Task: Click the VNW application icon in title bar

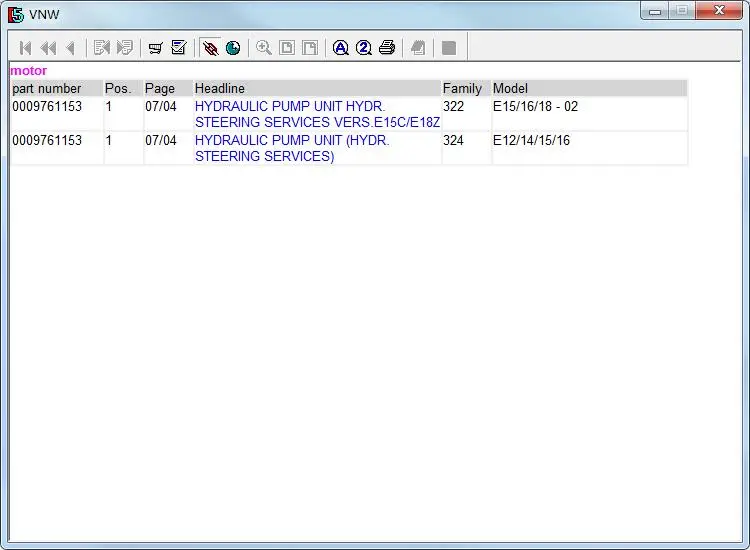Action: [16, 14]
